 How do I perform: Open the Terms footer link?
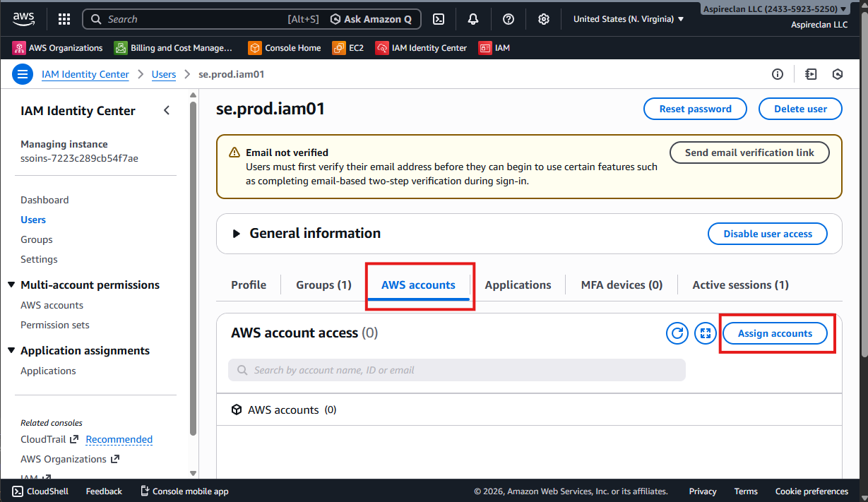click(746, 491)
